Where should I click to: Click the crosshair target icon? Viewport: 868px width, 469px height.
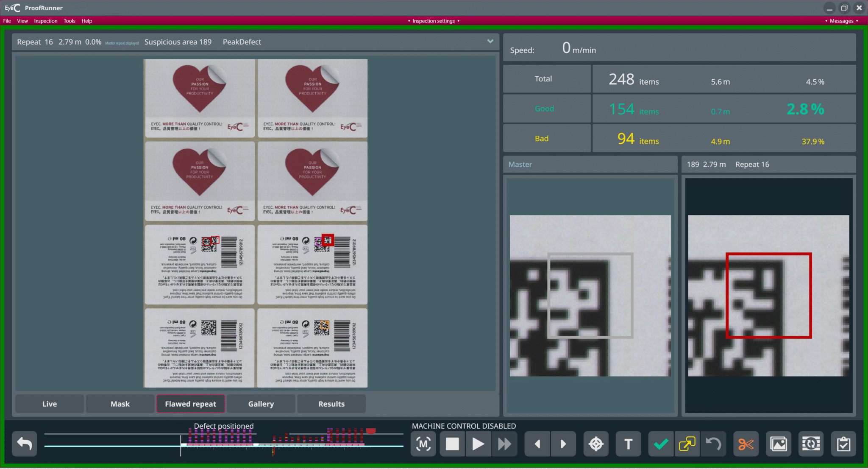pyautogui.click(x=596, y=444)
